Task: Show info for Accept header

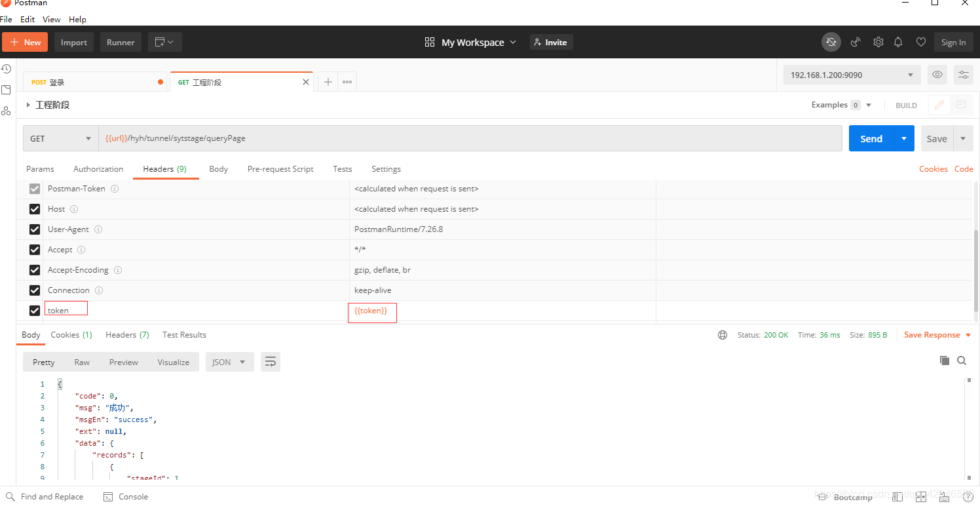Action: (x=81, y=250)
